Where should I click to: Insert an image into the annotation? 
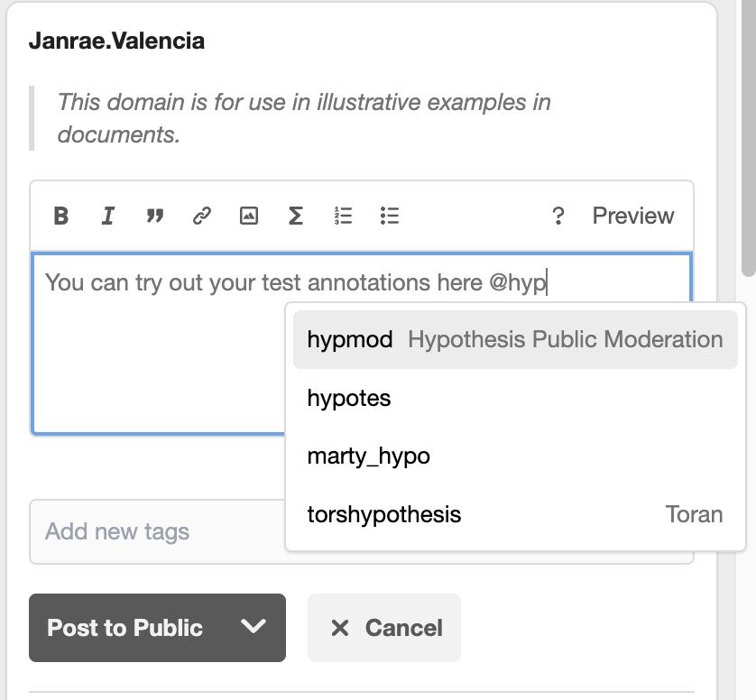coord(249,216)
